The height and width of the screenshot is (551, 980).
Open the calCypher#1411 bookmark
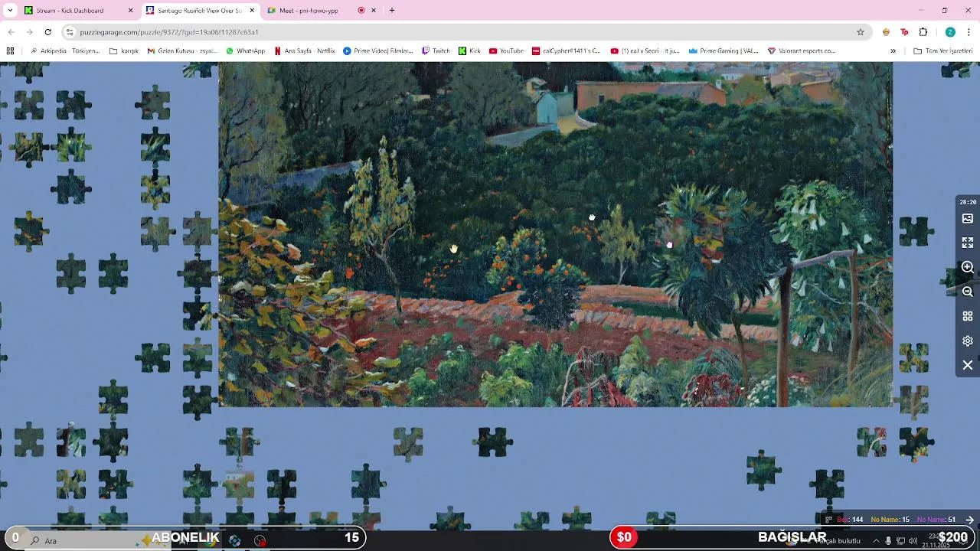[x=567, y=51]
